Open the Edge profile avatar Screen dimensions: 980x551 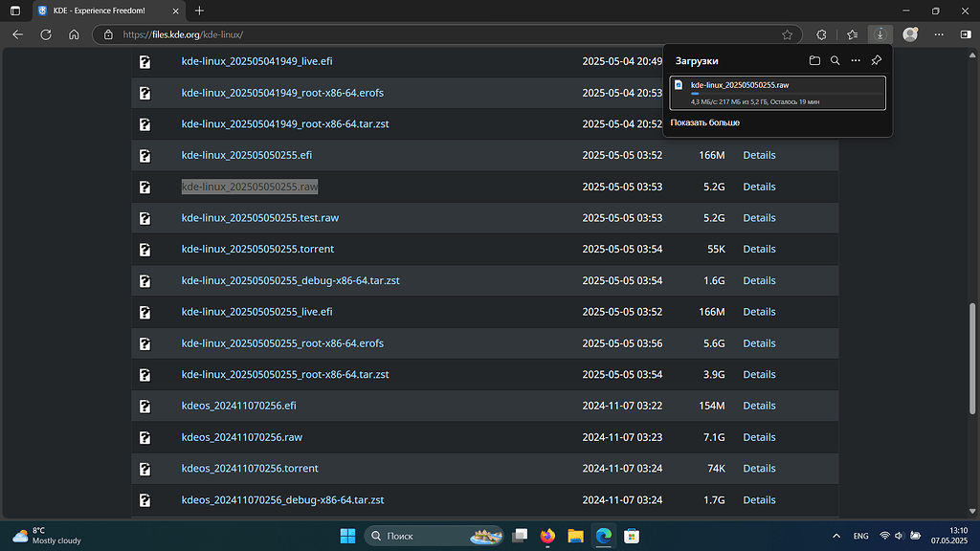pos(909,33)
